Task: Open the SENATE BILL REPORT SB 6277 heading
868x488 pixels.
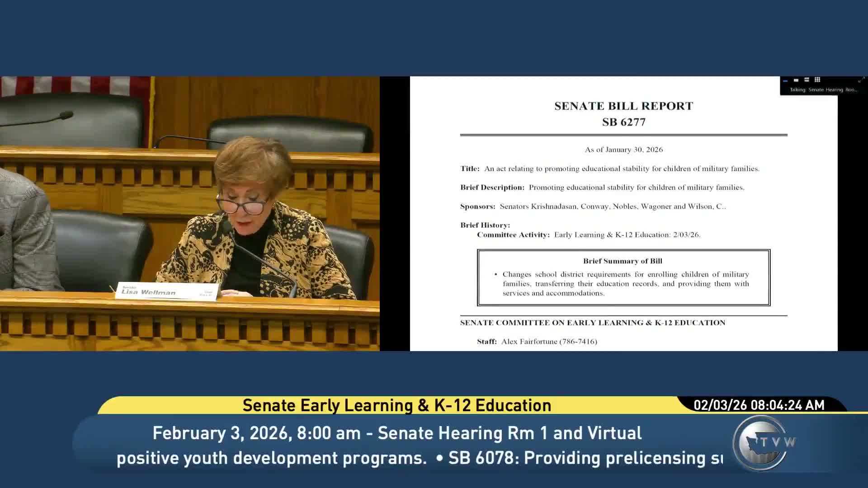Action: click(623, 113)
